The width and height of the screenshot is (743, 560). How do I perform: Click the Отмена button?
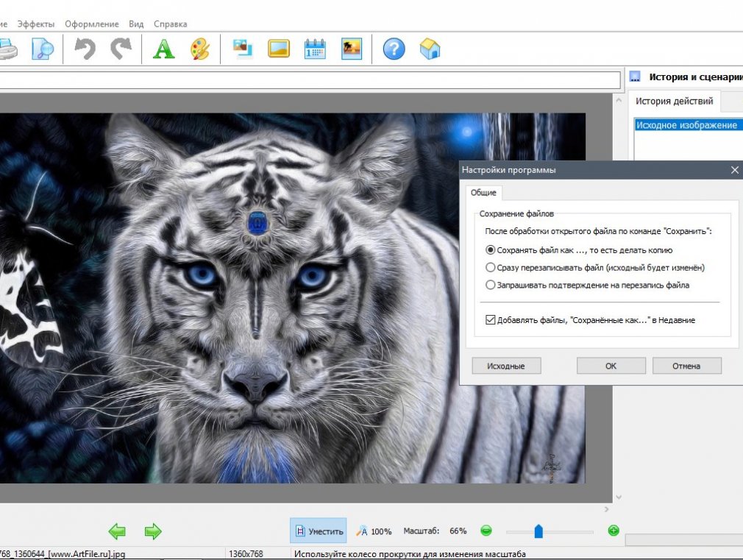686,366
